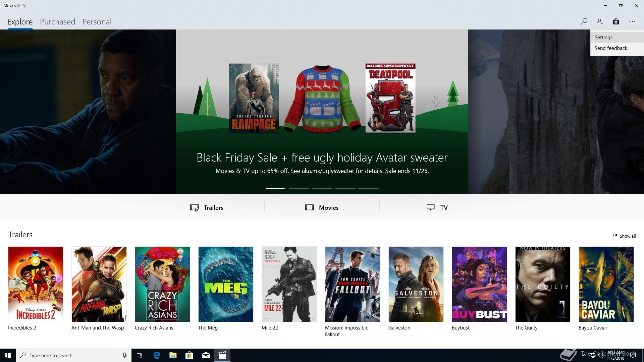644x362 pixels.
Task: Click the Crazy Rich Asians title text
Action: pos(154,328)
